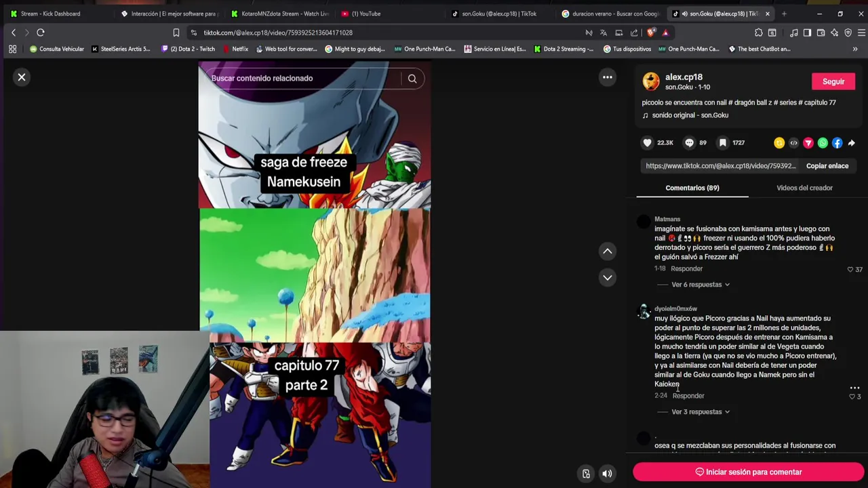The width and height of the screenshot is (868, 488).
Task: Open the Brave Wallet icon
Action: pos(821,33)
